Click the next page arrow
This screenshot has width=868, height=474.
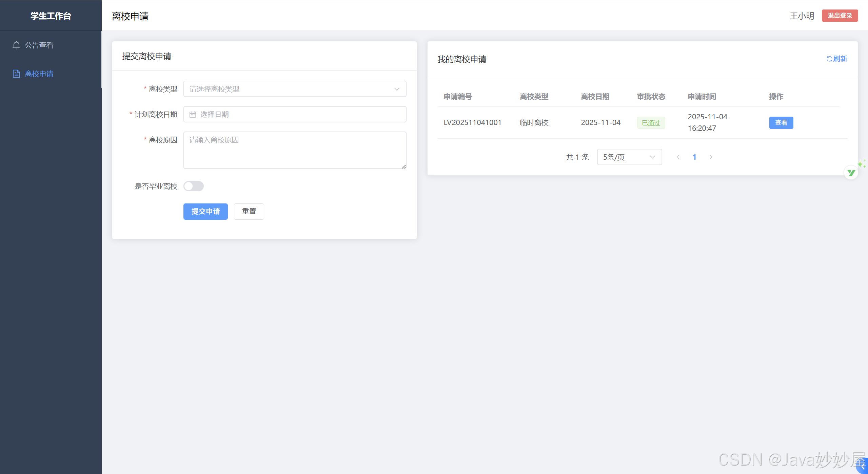click(x=711, y=157)
